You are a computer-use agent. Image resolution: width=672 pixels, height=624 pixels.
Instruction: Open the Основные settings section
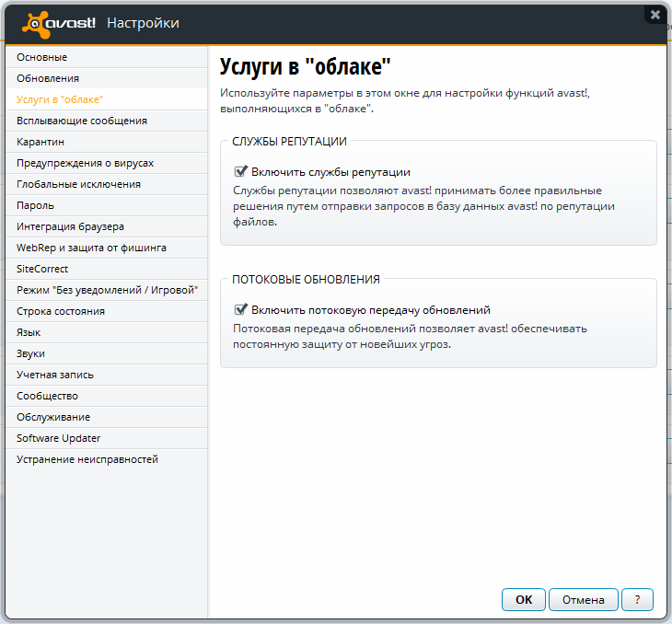pyautogui.click(x=107, y=57)
